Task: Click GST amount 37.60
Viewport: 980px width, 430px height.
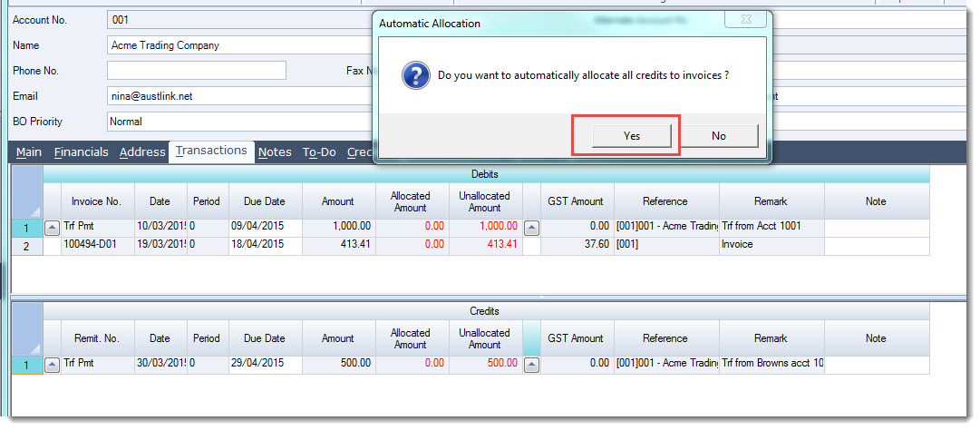Action: 577,246
